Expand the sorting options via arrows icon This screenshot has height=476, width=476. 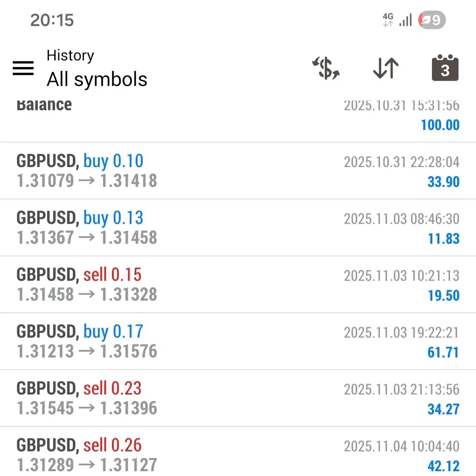tap(386, 68)
